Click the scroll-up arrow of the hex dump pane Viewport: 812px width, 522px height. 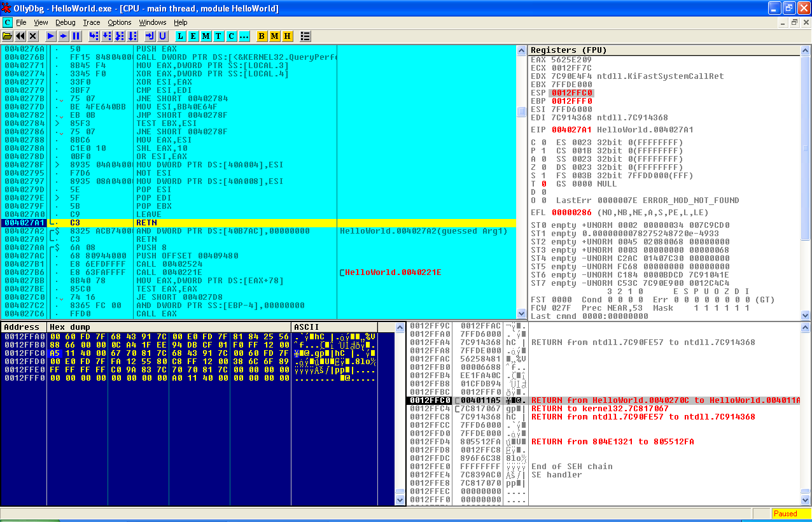400,327
